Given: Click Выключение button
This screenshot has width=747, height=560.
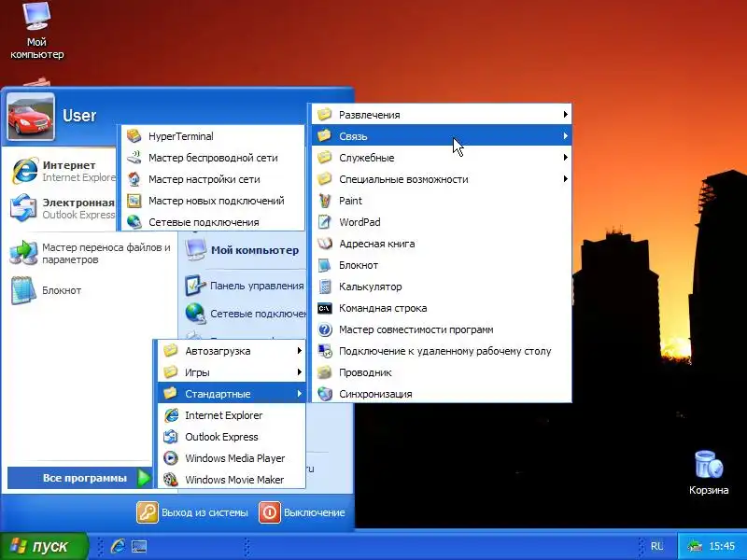Looking at the screenshot, I should [x=302, y=512].
